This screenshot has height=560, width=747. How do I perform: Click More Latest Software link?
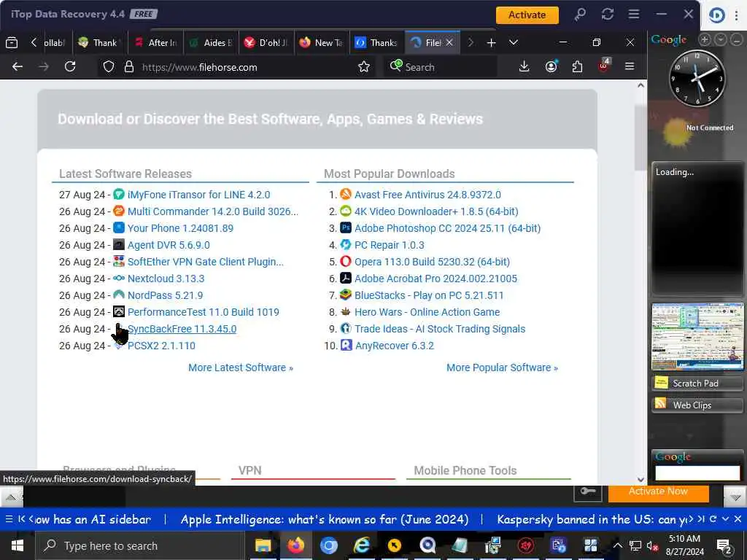(x=241, y=367)
